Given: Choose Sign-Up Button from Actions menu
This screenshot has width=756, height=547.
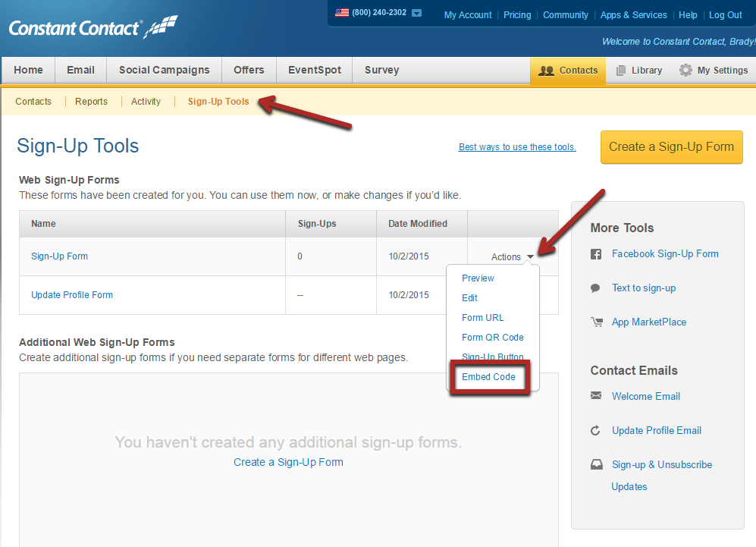Looking at the screenshot, I should (x=493, y=357).
